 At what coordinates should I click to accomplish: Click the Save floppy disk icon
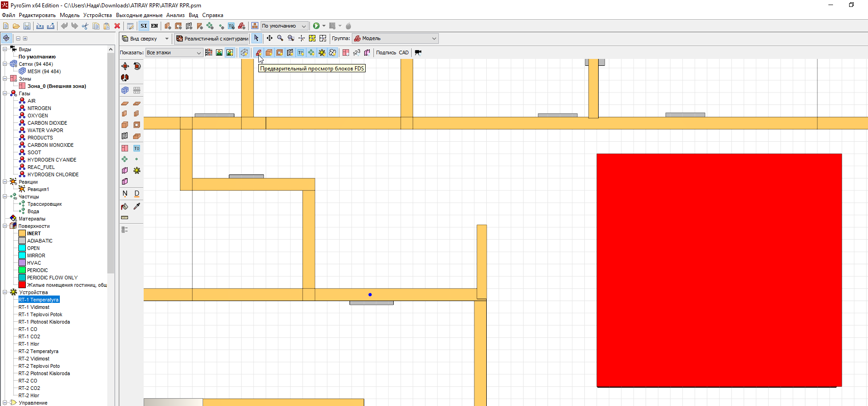(27, 26)
